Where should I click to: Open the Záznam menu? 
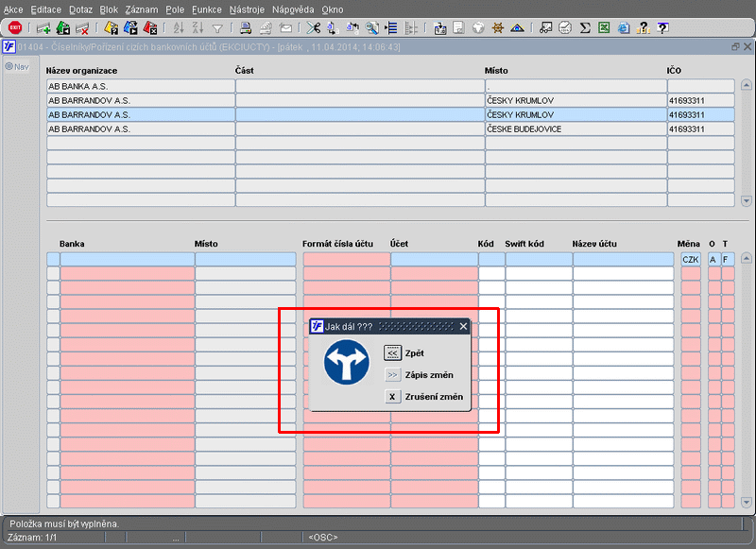pos(142,9)
